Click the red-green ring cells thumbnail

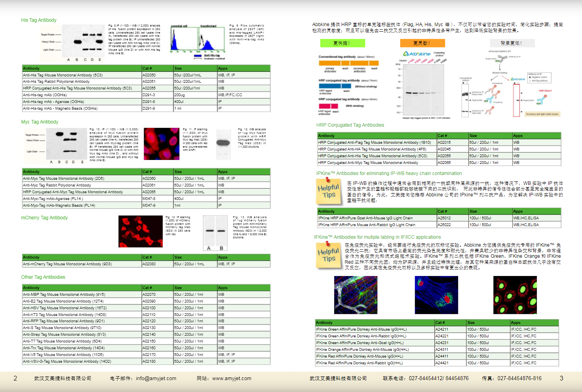click(515, 295)
